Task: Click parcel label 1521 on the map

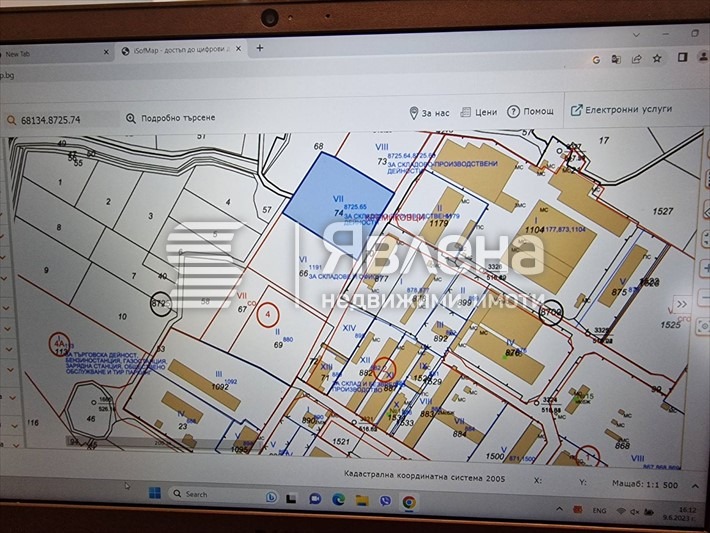Action: (x=341, y=441)
